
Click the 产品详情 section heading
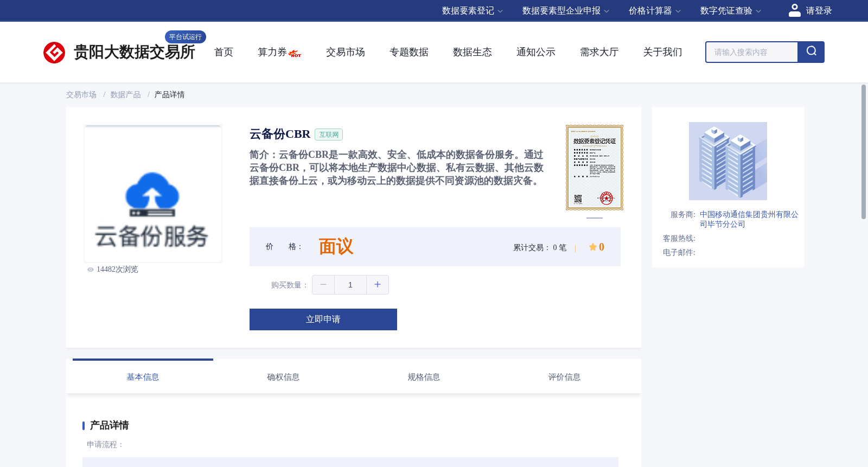coord(109,425)
